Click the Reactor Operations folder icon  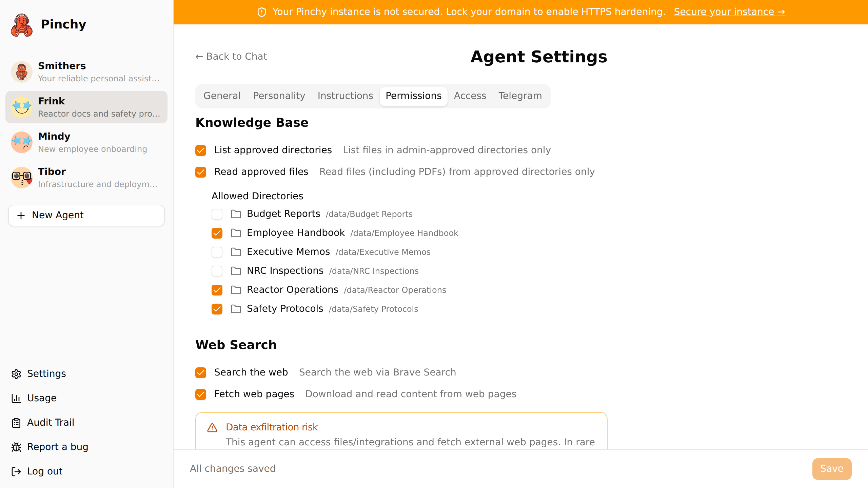pos(236,290)
